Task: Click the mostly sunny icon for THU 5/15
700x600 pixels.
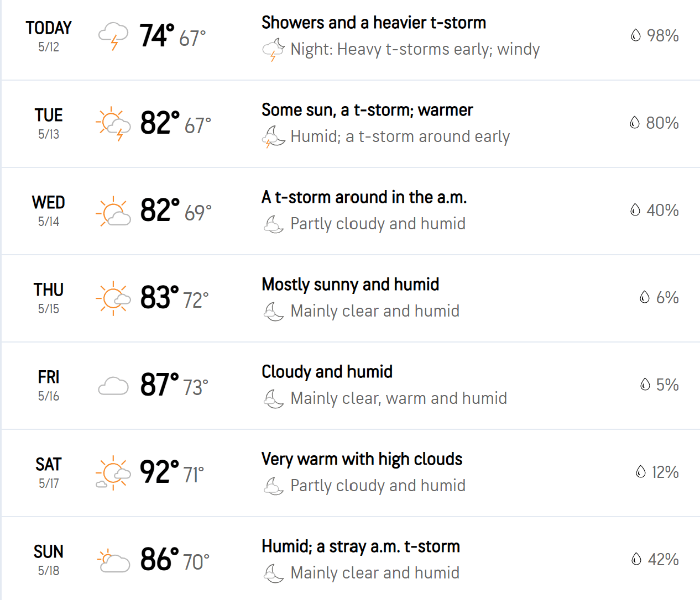Action: tap(113, 298)
